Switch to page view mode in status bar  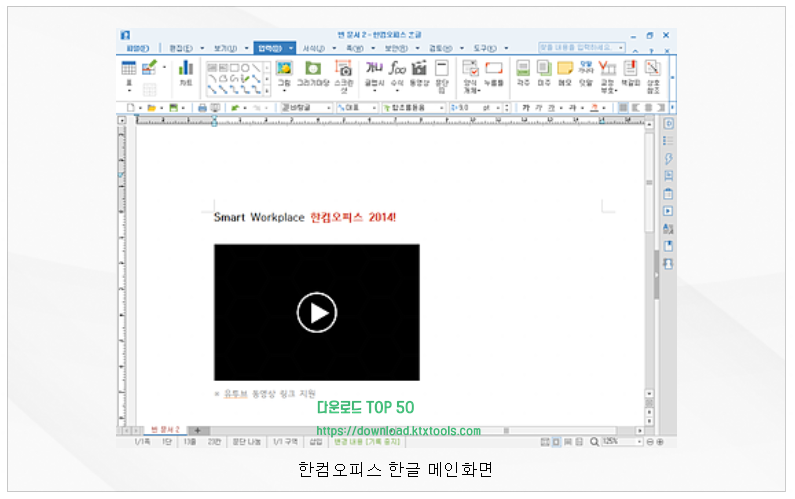pos(556,442)
